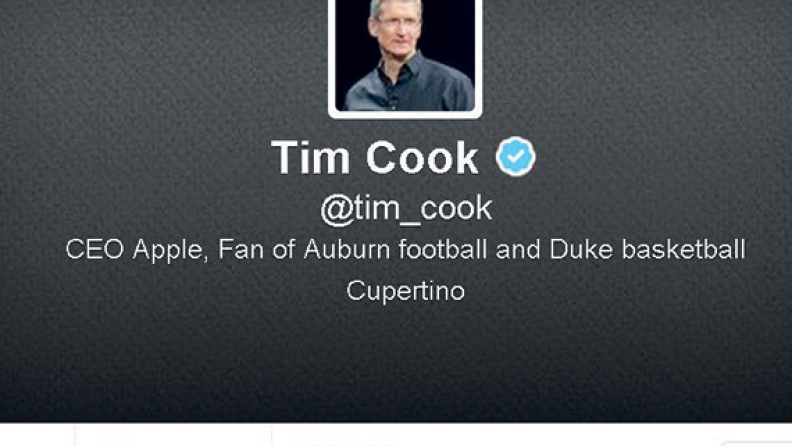Click the 'CEO Apple' bio text

click(136, 251)
